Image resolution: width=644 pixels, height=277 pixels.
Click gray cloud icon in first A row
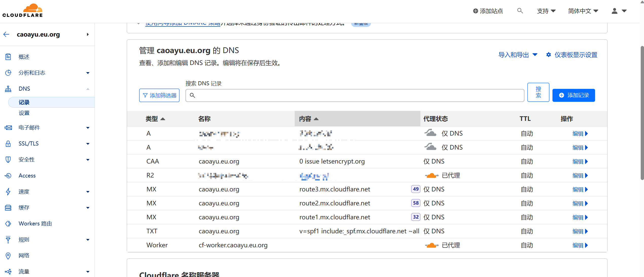tap(431, 133)
